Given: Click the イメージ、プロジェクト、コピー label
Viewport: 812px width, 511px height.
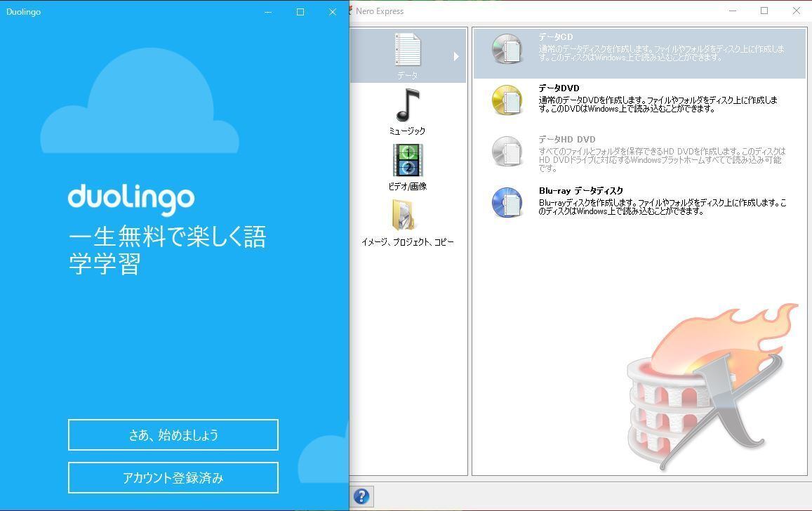Looking at the screenshot, I should (x=408, y=241).
